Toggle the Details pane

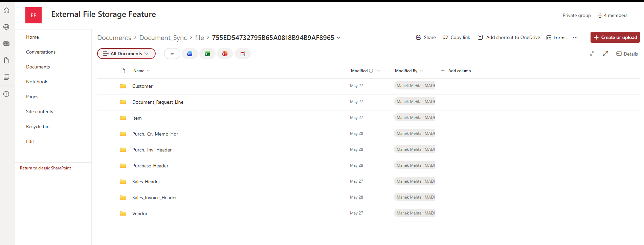coord(627,54)
